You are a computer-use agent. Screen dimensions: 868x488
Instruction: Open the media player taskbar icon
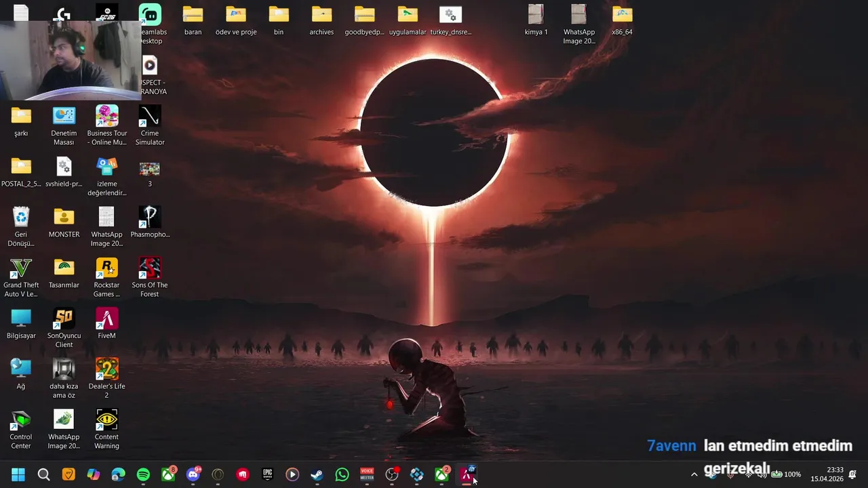coord(292,474)
